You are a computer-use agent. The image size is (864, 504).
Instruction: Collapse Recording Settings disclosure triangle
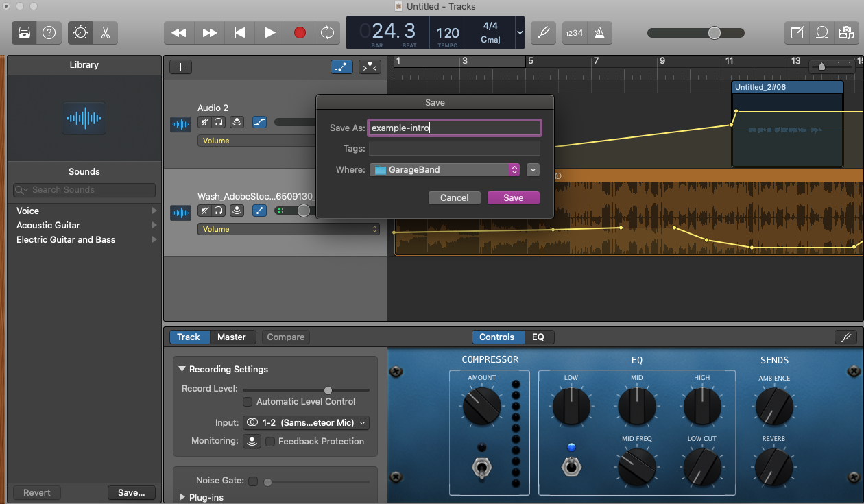[182, 369]
